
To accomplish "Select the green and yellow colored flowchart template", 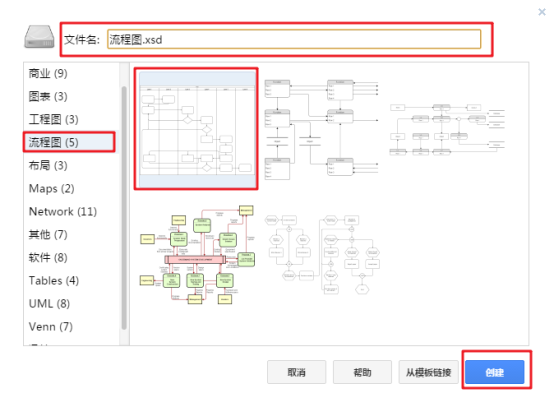I will pos(197,255).
